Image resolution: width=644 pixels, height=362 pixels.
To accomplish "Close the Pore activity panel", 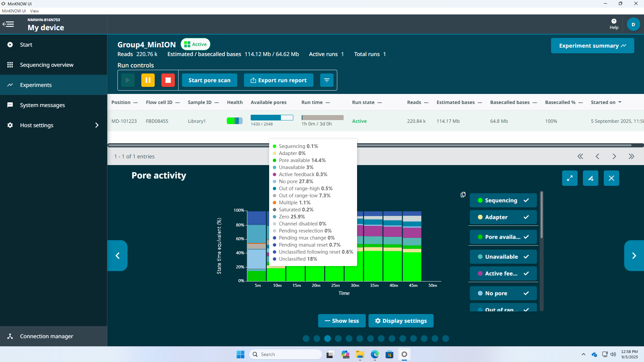I will 611,178.
